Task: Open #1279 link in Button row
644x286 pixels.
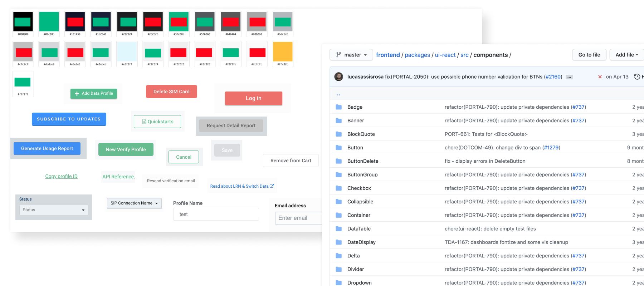Action: [x=551, y=148]
